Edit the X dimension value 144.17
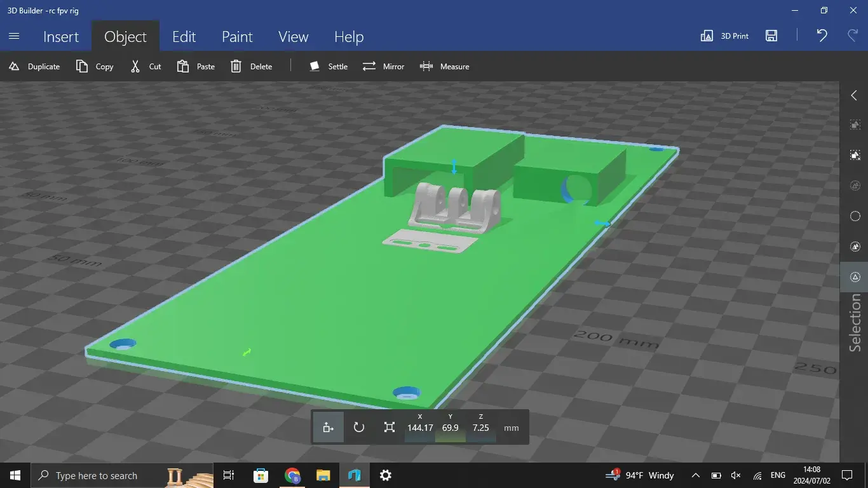 (420, 428)
